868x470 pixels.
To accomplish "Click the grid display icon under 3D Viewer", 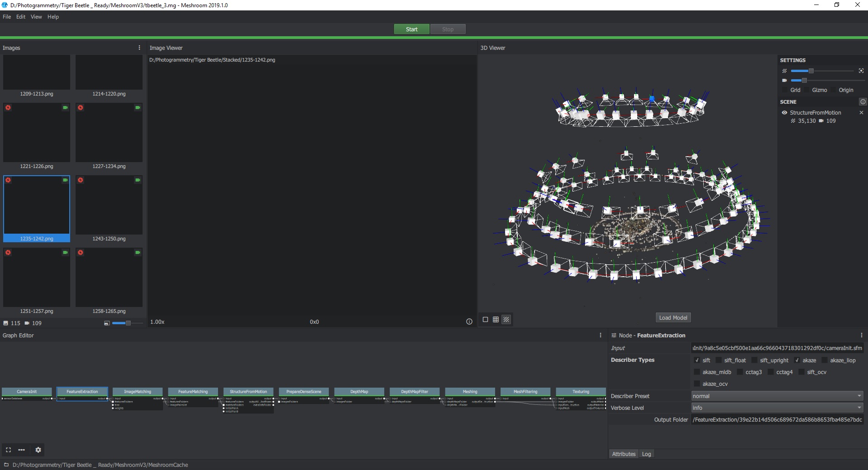I will click(x=496, y=320).
